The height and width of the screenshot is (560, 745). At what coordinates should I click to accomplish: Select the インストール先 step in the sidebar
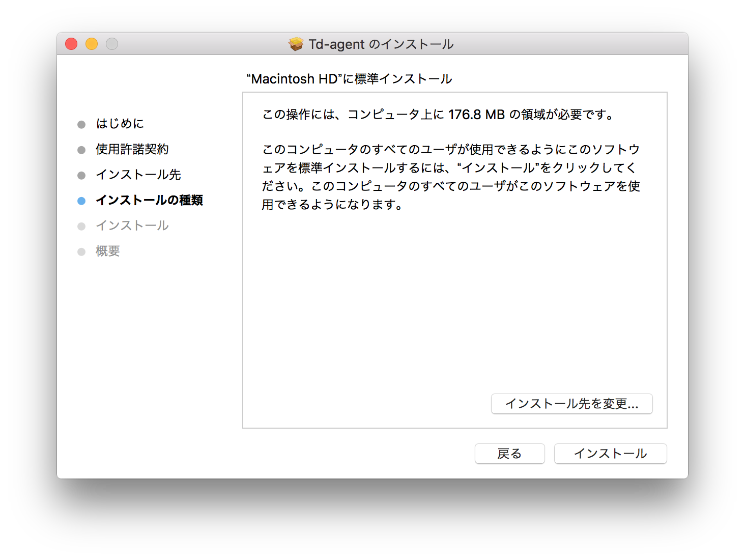point(138,175)
